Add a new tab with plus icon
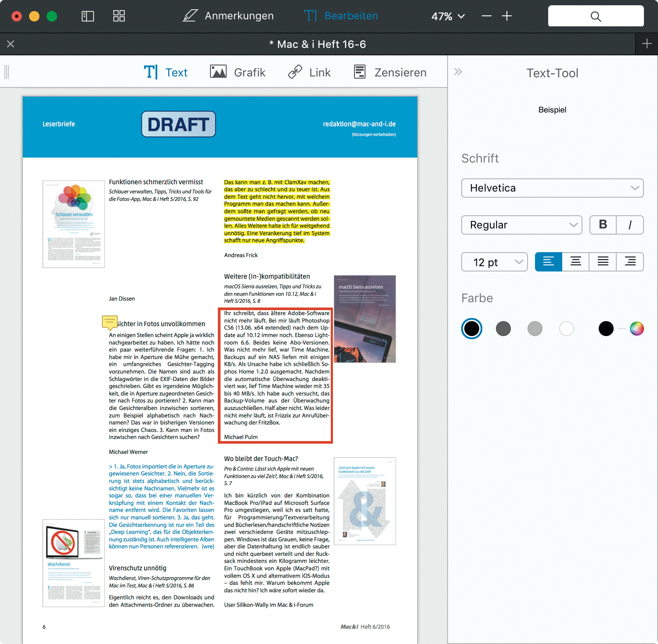Viewport: 658px width, 644px height. 647,44
